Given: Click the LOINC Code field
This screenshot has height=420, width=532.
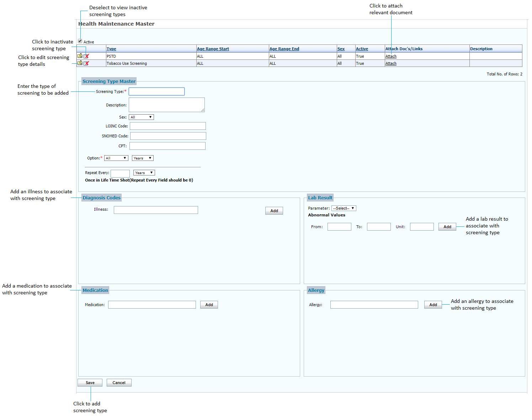Looking at the screenshot, I should [168, 126].
